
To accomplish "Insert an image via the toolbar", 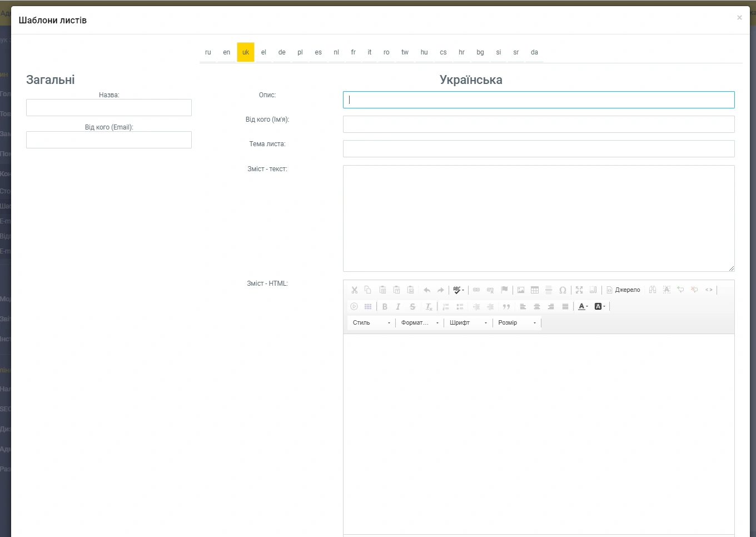I will pos(521,290).
